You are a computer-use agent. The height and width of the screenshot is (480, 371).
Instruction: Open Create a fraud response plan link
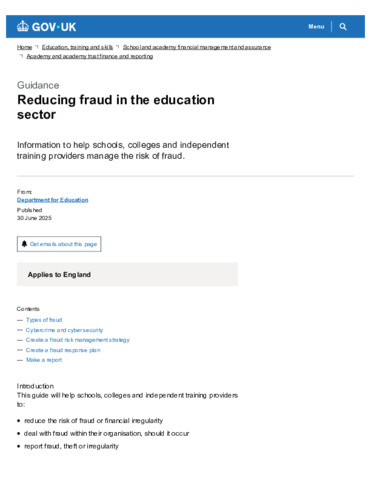pos(63,350)
